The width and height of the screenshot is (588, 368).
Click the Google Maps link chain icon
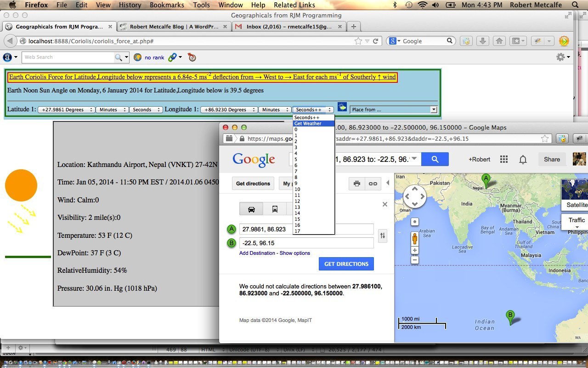point(373,184)
